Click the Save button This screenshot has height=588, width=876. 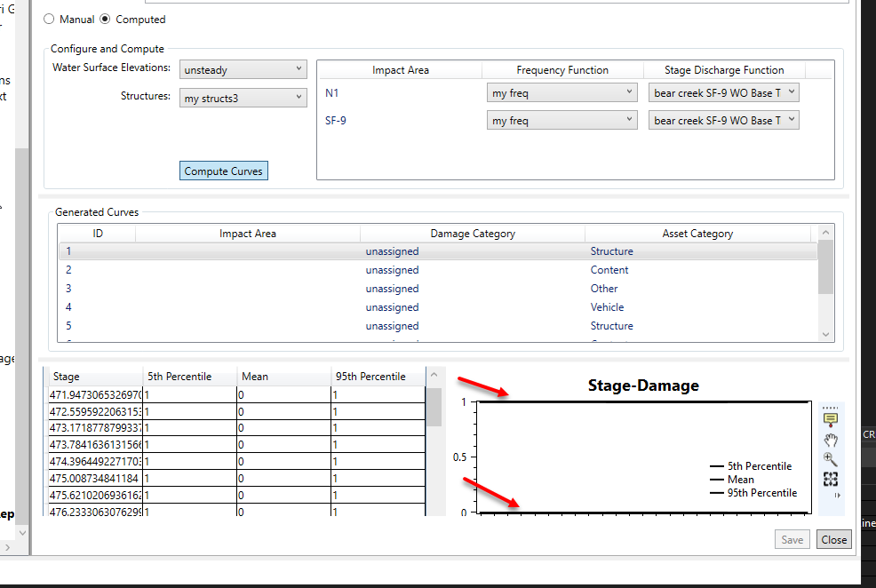[792, 539]
